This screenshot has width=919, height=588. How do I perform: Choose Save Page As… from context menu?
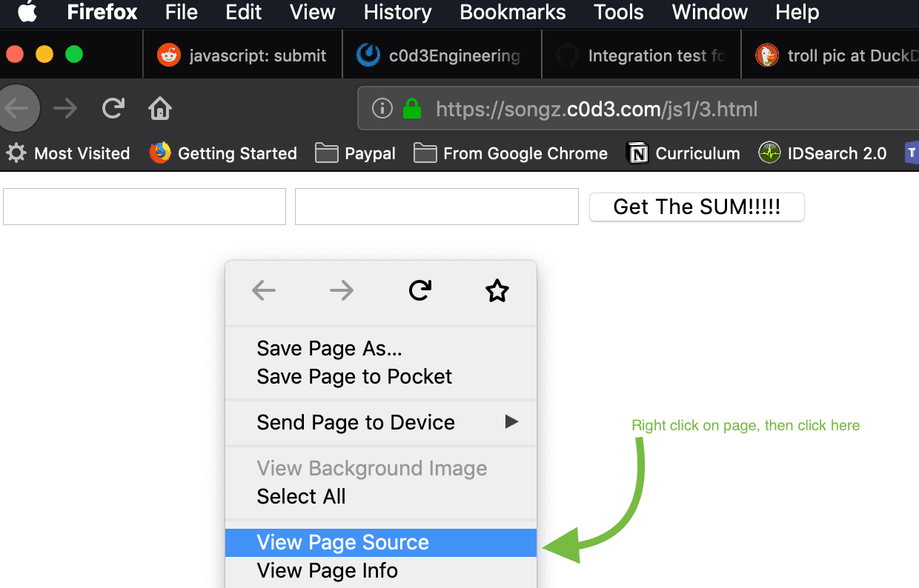[329, 348]
